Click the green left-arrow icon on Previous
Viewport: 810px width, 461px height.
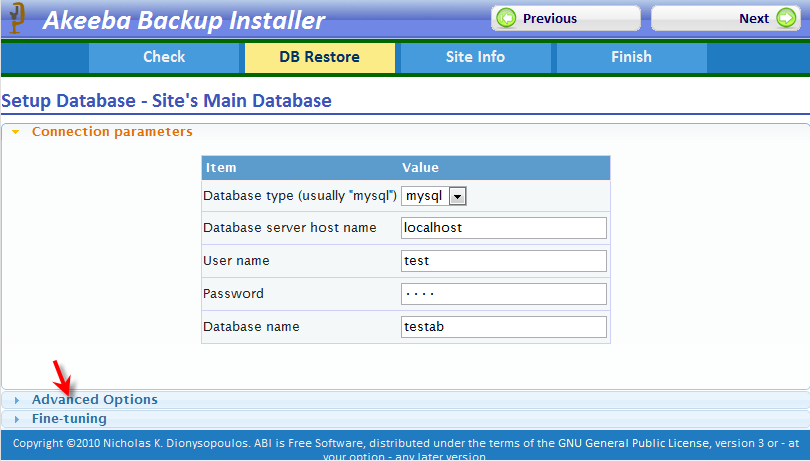[x=506, y=19]
